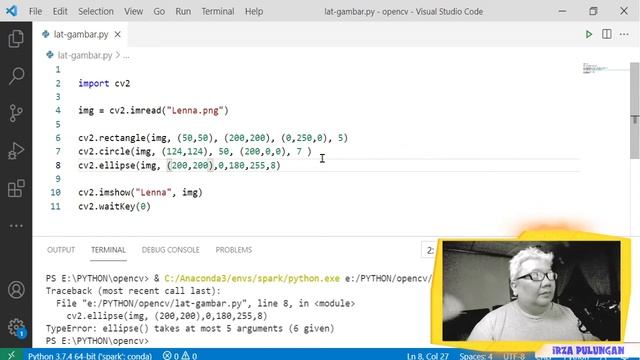Switch to the PROBLEMS panel tab
Screen dimensions: 640x360
coord(233,250)
